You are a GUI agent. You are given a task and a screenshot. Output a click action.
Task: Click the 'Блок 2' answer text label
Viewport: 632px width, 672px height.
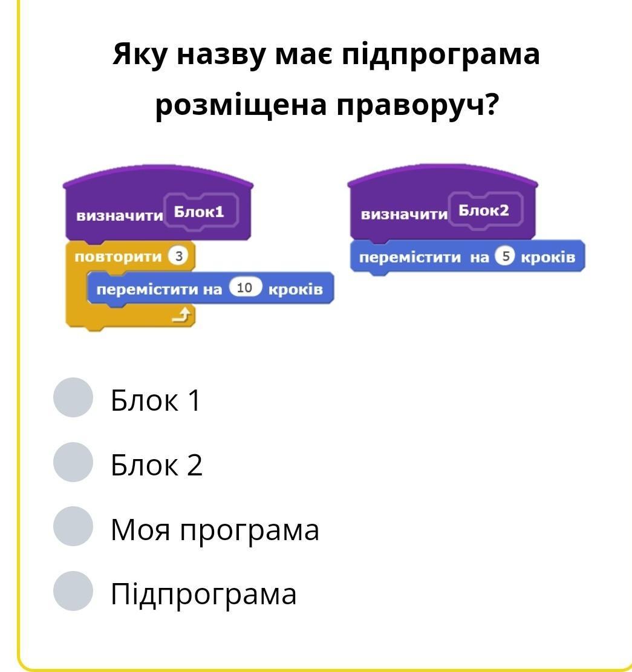pyautogui.click(x=156, y=465)
